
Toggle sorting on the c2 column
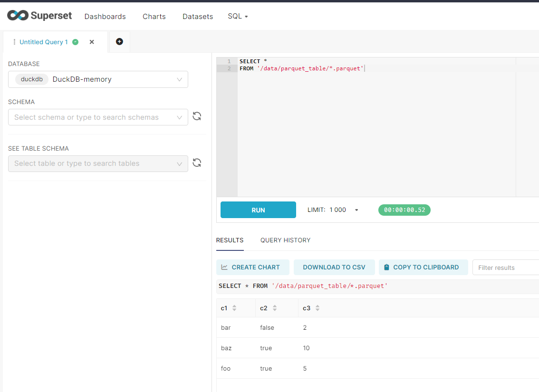tap(274, 308)
